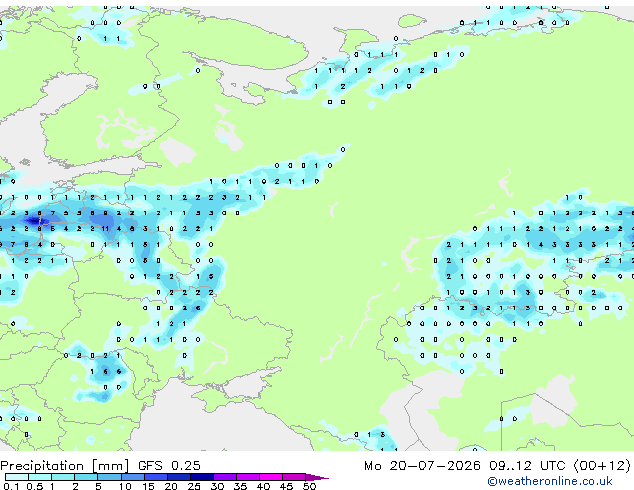Click the legend label '0.5'
Image resolution: width=634 pixels, height=490 pixels.
(x=35, y=486)
